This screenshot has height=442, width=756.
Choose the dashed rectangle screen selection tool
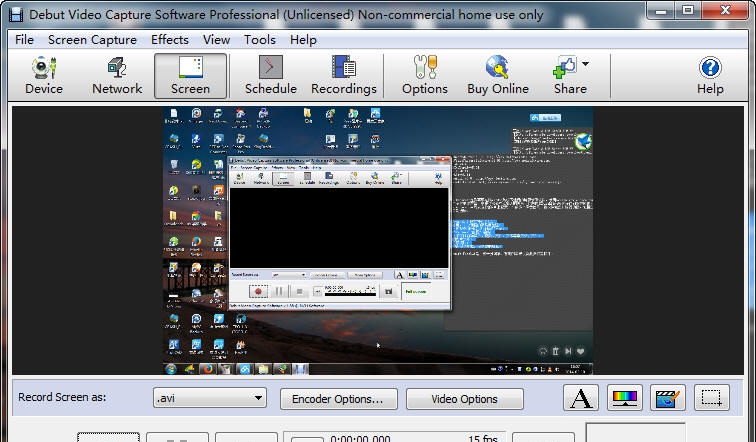(712, 399)
